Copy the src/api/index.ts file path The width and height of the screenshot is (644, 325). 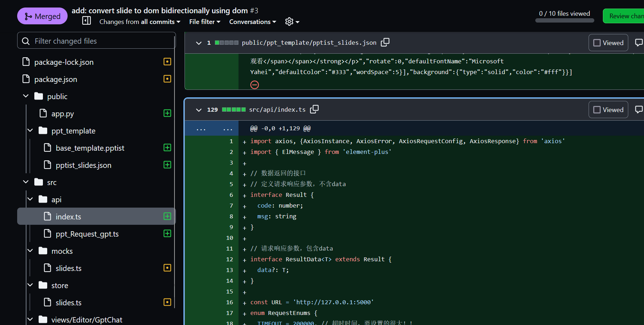pyautogui.click(x=314, y=109)
